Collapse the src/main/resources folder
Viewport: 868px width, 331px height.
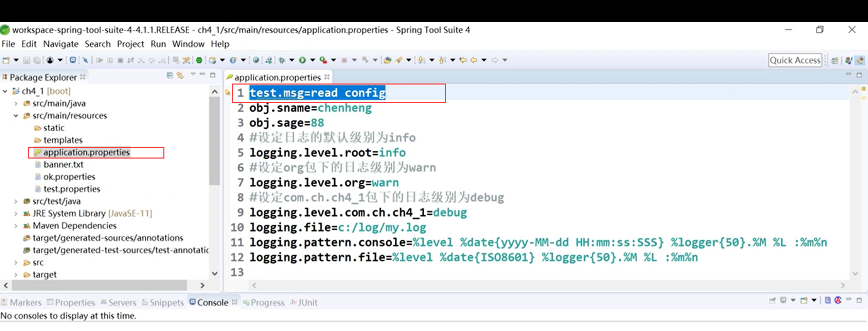pyautogui.click(x=16, y=116)
